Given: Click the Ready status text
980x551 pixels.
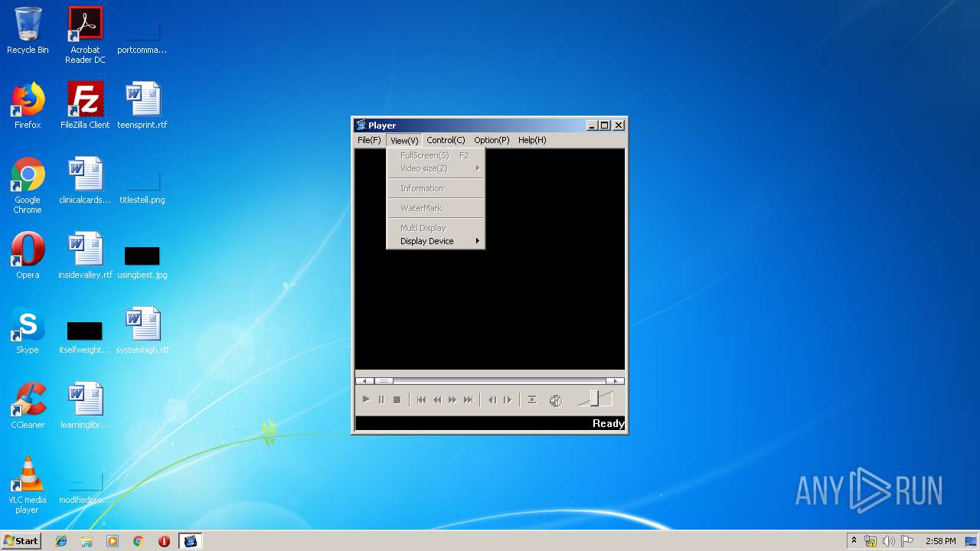Looking at the screenshot, I should [x=609, y=423].
